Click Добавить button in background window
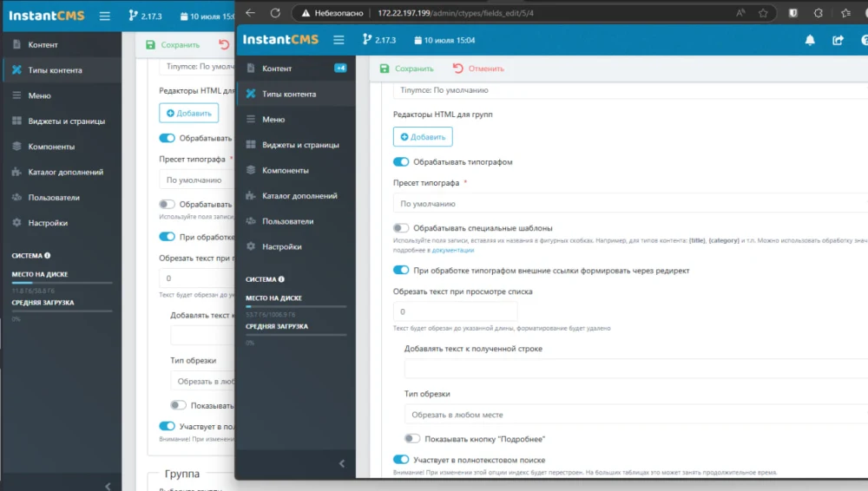This screenshot has height=491, width=868. coord(188,113)
